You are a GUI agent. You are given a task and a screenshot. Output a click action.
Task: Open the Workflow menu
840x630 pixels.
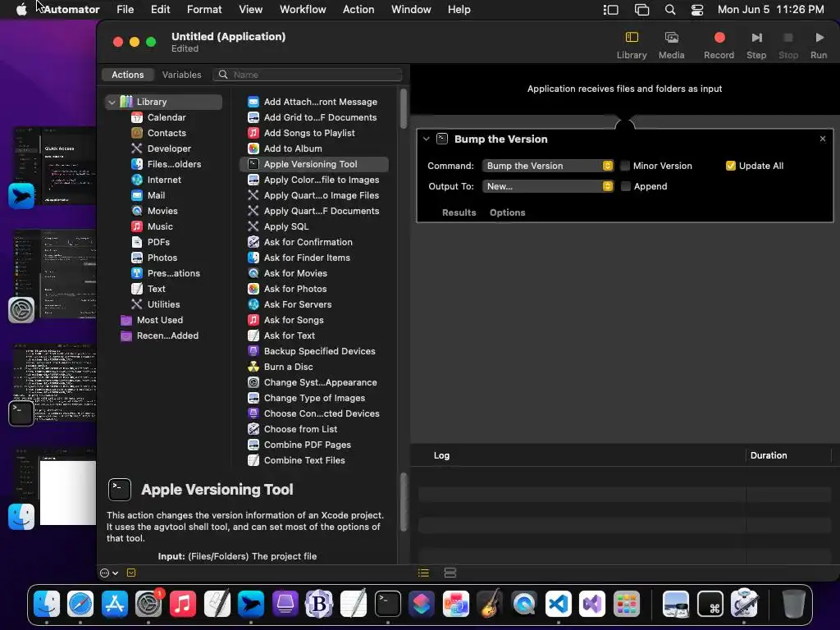pos(303,9)
